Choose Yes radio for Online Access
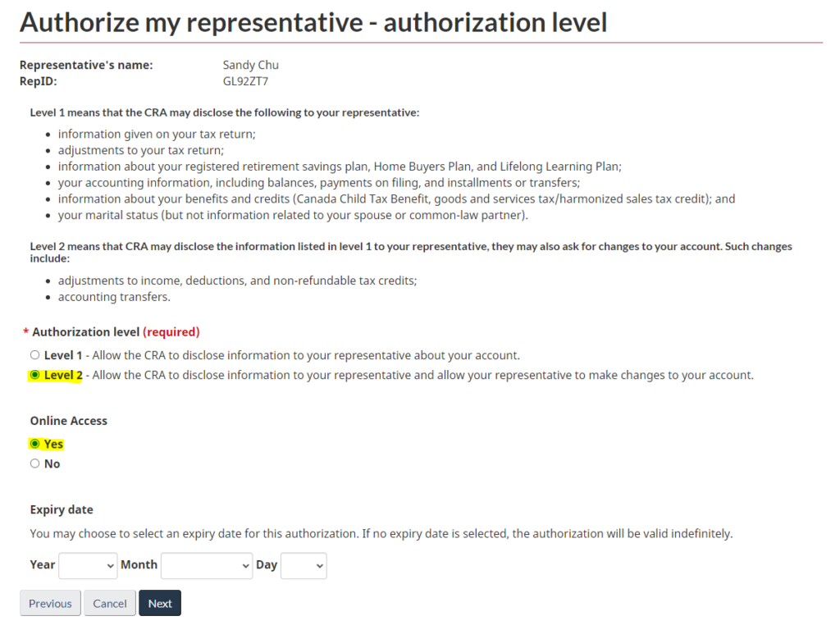Viewport: 840px width, 630px height. pyautogui.click(x=34, y=444)
